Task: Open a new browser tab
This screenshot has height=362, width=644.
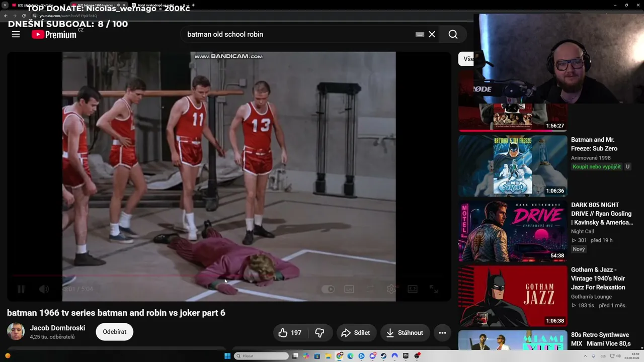Action: (x=193, y=5)
